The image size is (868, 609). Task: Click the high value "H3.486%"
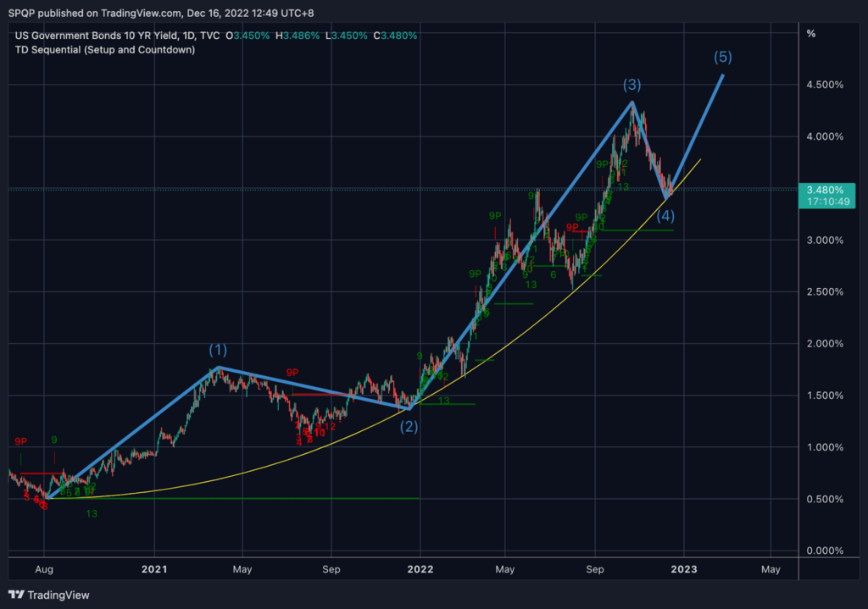click(298, 36)
